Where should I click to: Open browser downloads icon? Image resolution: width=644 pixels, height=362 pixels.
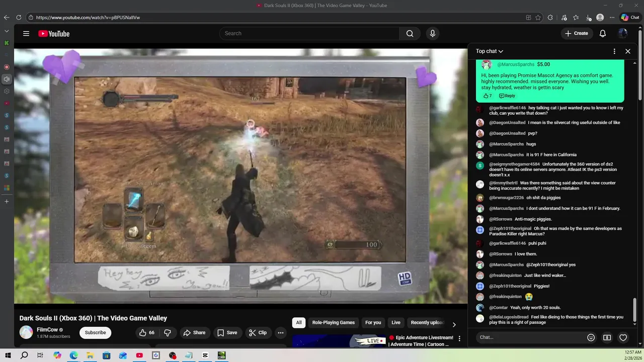coord(588,17)
